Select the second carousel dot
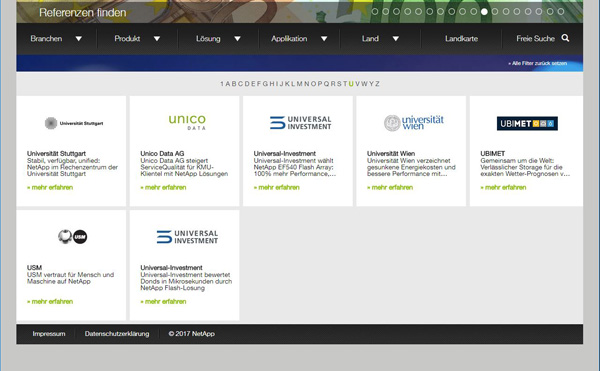The height and width of the screenshot is (371, 600). tap(386, 11)
